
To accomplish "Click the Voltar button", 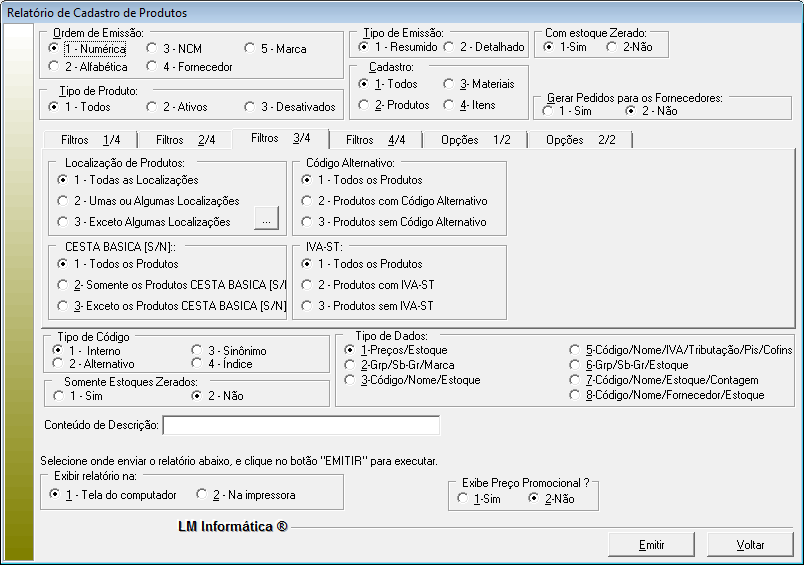I will (x=750, y=545).
